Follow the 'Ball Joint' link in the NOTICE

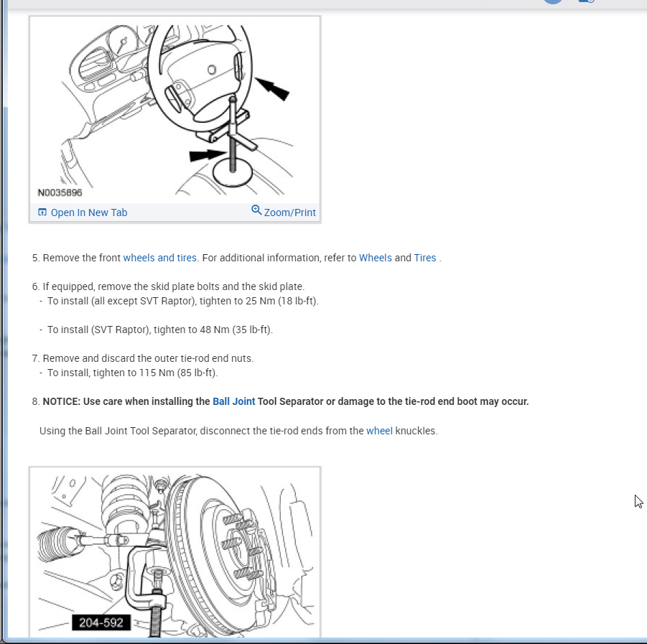[233, 401]
